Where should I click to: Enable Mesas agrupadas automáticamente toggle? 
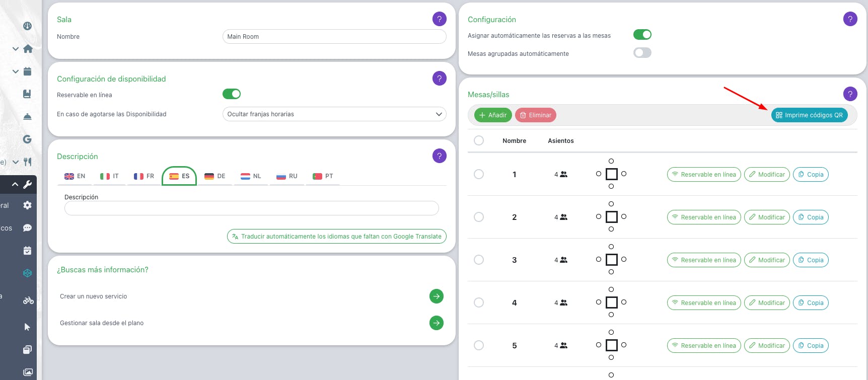coord(642,53)
